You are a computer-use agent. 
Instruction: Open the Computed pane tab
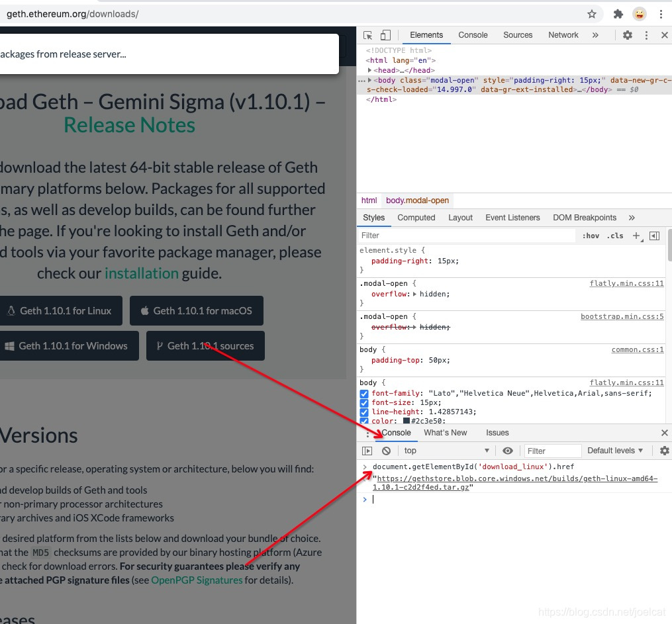(x=416, y=218)
